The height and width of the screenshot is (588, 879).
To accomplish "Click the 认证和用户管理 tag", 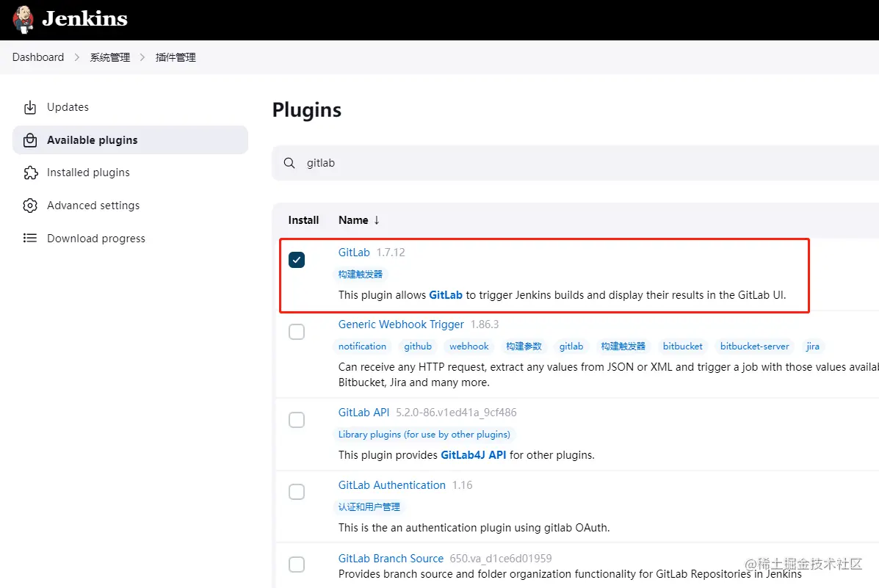I will (369, 507).
